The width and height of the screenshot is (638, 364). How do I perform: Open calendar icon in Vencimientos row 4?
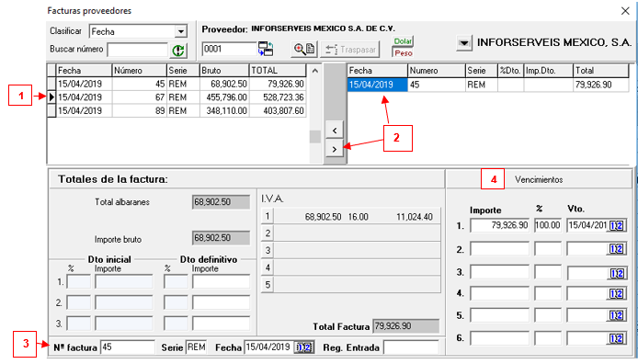click(616, 293)
